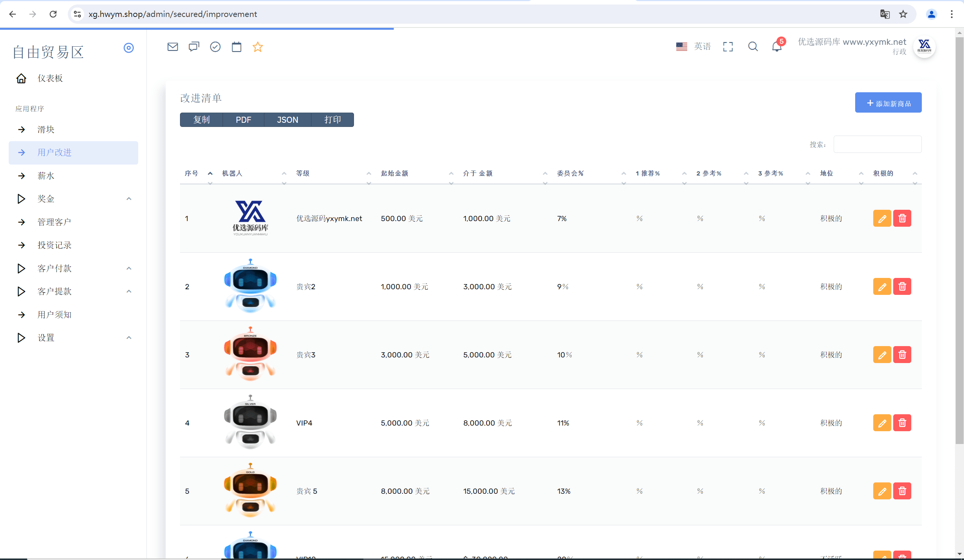Click the 添加新商品 button
964x560 pixels.
[888, 102]
